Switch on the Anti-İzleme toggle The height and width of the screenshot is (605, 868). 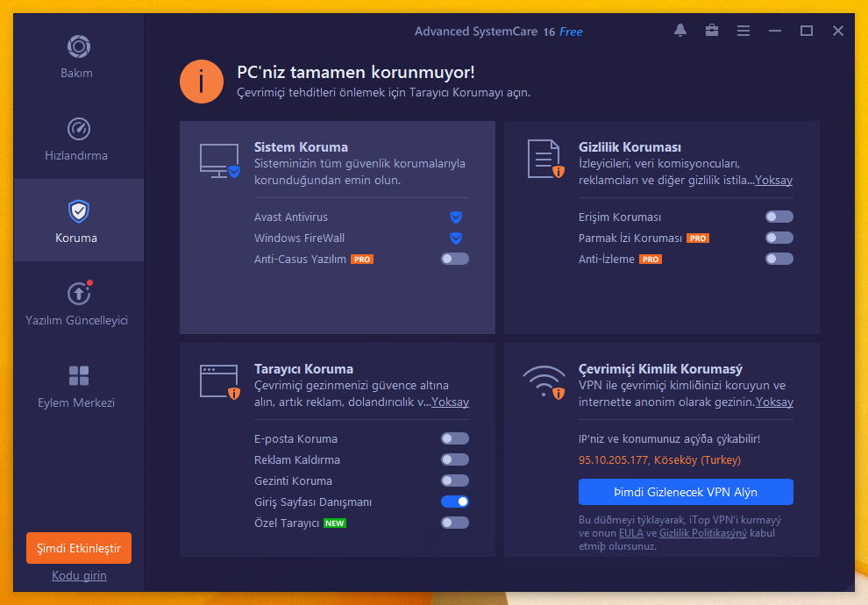tap(779, 259)
